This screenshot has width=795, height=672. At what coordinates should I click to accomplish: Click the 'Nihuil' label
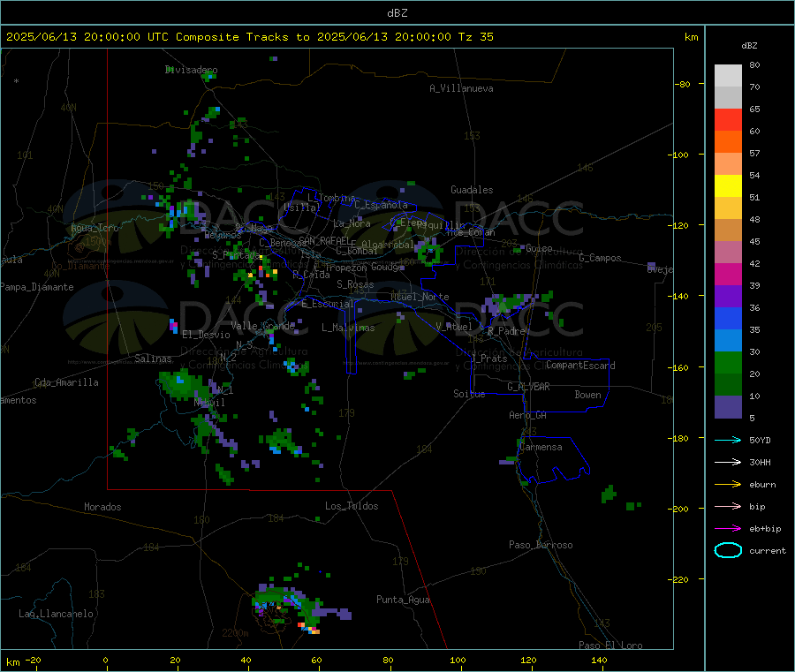209,403
